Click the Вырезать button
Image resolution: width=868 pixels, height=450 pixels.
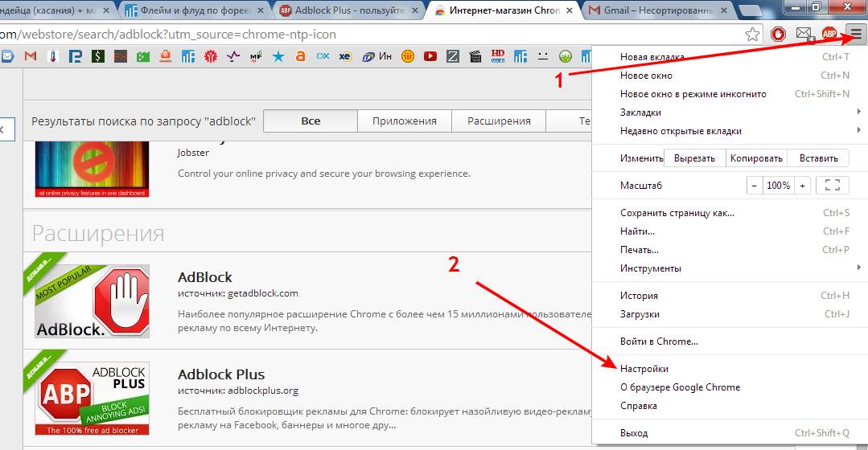[x=694, y=158]
